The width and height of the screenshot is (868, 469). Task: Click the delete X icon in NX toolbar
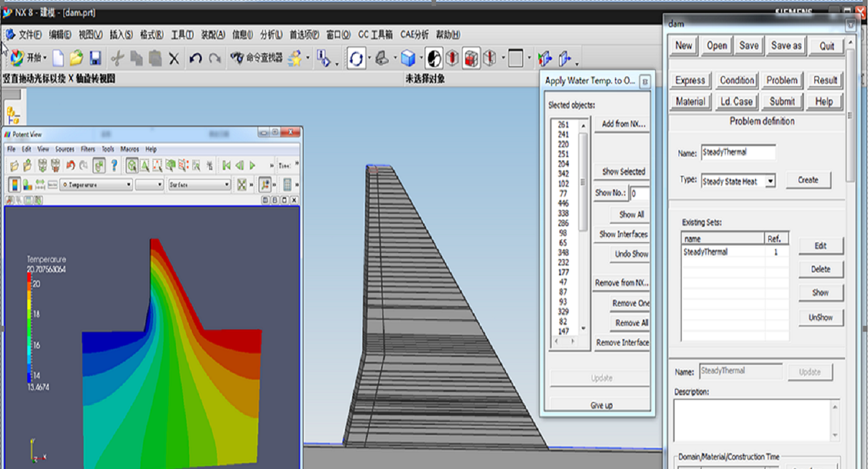174,58
